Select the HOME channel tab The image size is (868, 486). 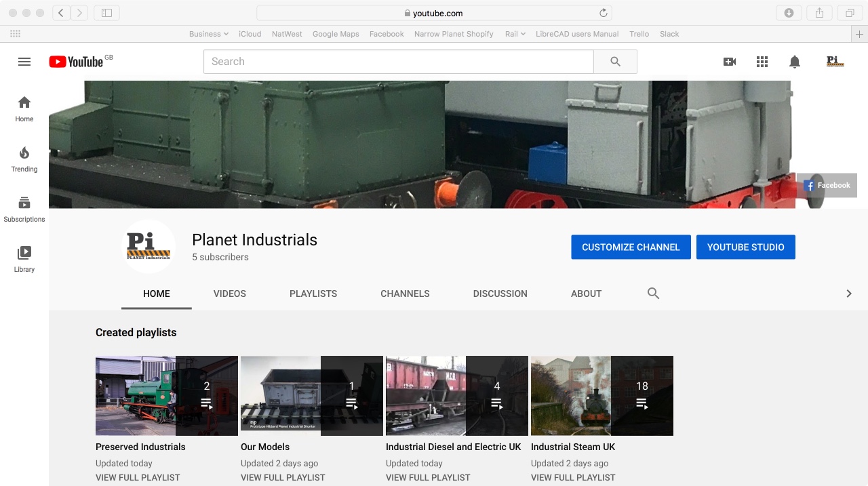pyautogui.click(x=157, y=293)
